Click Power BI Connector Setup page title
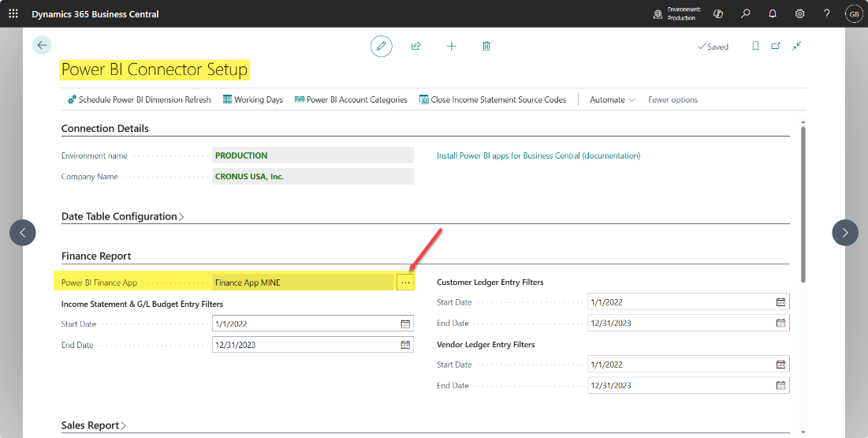The height and width of the screenshot is (438, 868). [155, 70]
